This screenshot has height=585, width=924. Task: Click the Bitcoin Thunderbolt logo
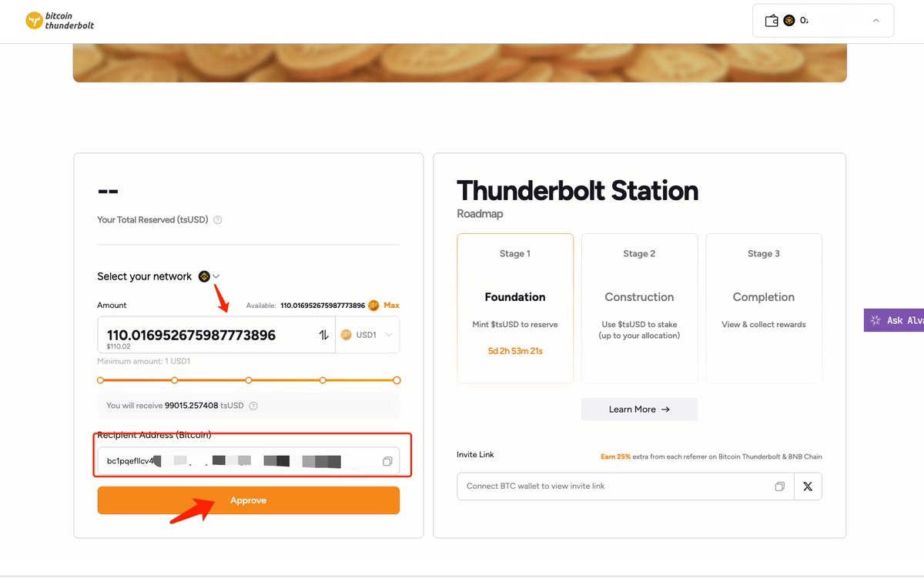coord(60,21)
